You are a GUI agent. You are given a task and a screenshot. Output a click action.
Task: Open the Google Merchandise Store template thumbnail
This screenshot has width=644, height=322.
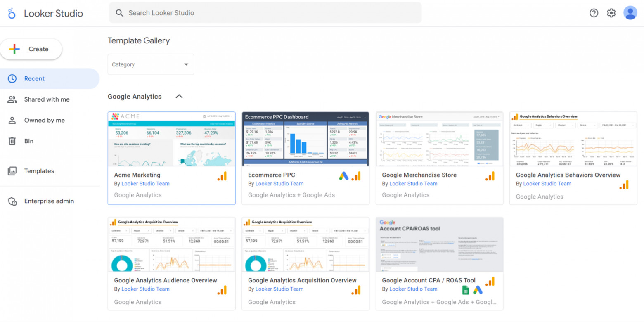click(x=439, y=139)
